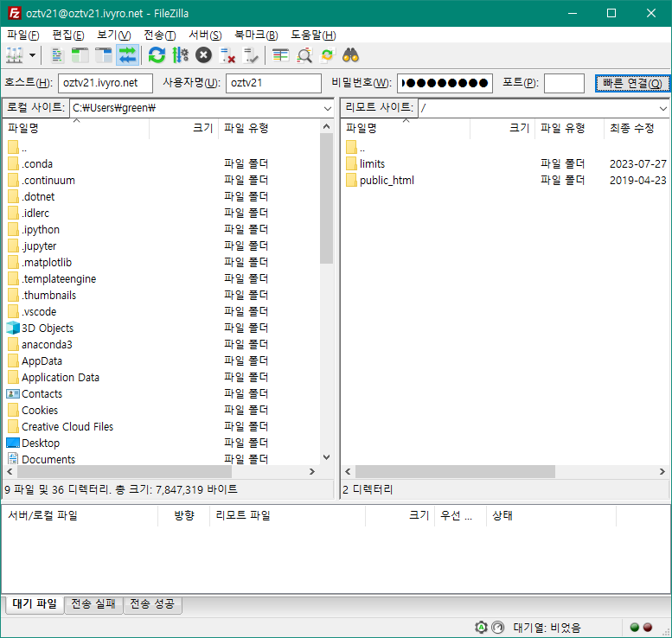
Task: Click local list scroll down arrow
Action: [327, 457]
